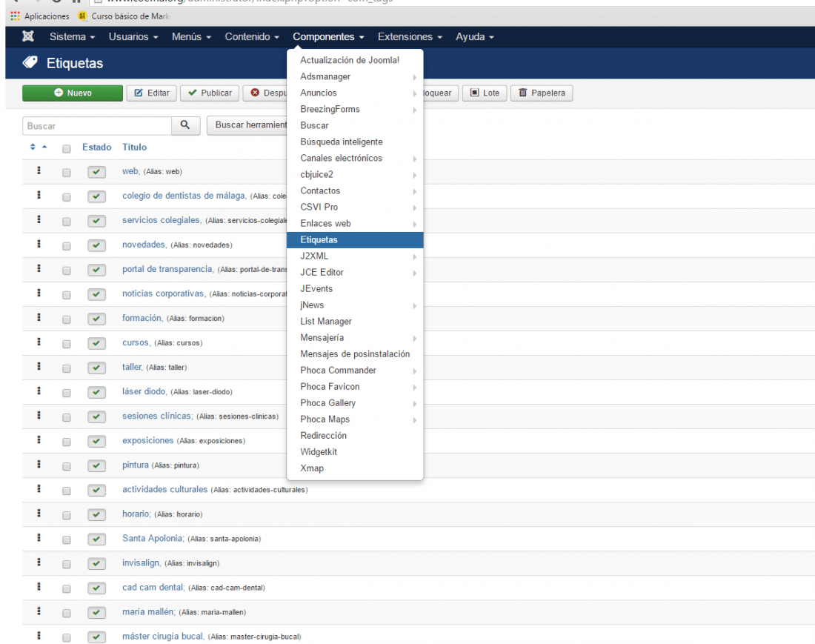The image size is (815, 644).
Task: Click the tag icon beside Etiquetas heading
Action: pyautogui.click(x=30, y=63)
